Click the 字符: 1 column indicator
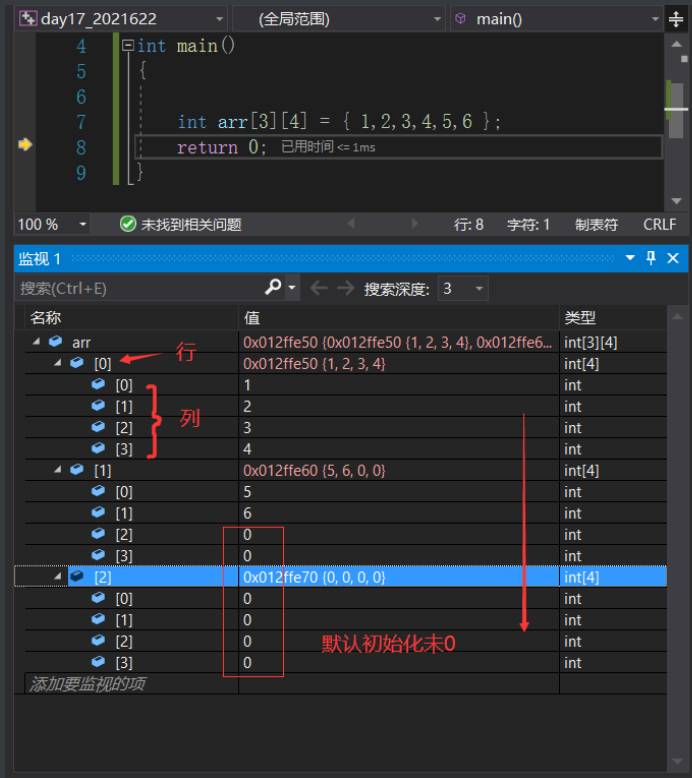The image size is (692, 778). coord(528,225)
